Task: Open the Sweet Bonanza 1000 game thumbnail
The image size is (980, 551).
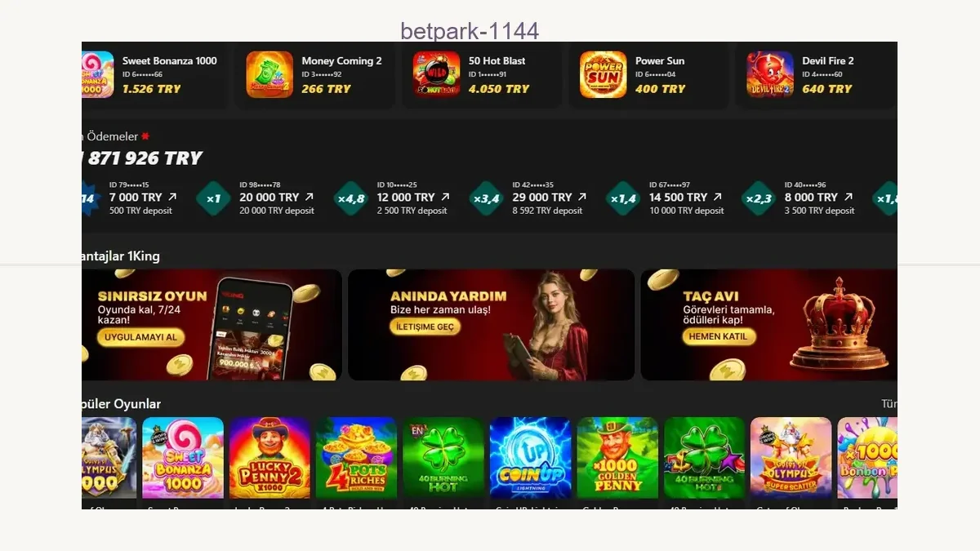Action: [x=183, y=458]
